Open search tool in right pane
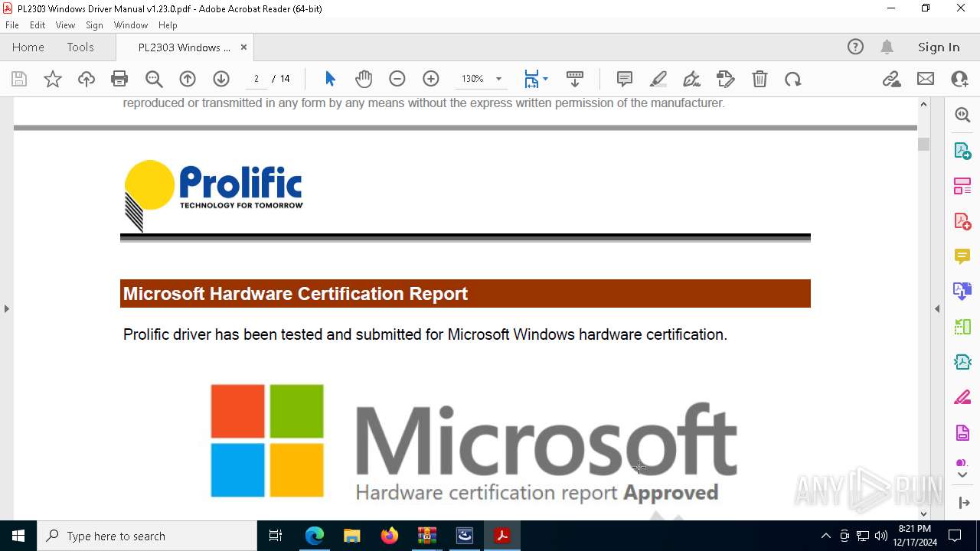Screen dimensions: 980x551 [x=962, y=115]
